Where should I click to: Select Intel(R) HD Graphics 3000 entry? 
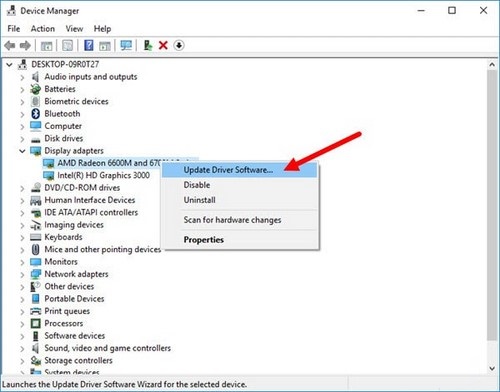(103, 175)
